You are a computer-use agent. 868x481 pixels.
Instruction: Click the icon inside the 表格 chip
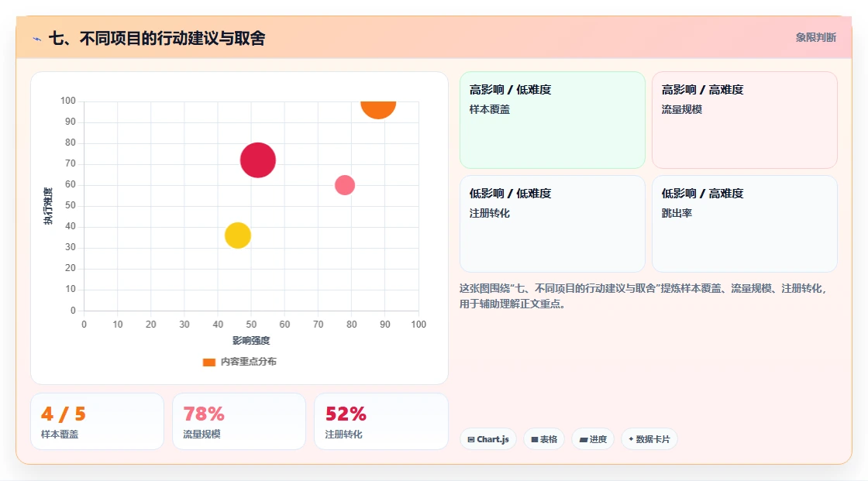[535, 439]
